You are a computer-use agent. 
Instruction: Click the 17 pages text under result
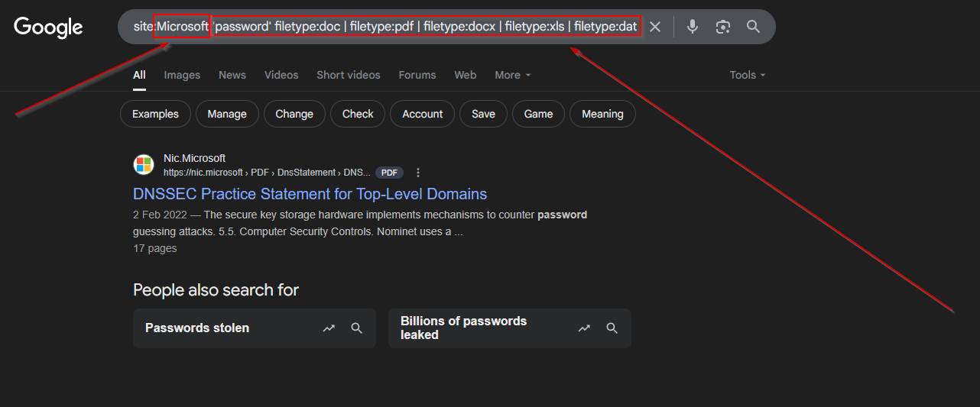tap(155, 248)
